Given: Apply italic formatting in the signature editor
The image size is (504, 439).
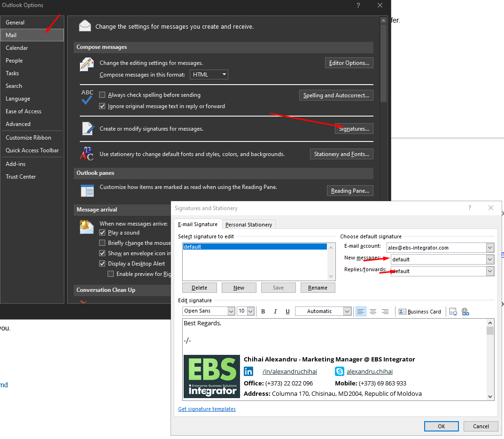Looking at the screenshot, I should click(275, 312).
